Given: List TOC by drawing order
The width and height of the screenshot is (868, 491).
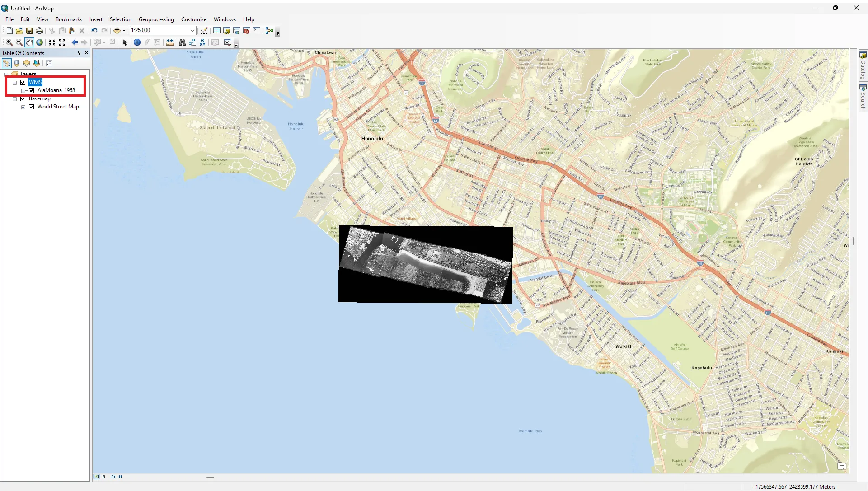Looking at the screenshot, I should pos(7,63).
